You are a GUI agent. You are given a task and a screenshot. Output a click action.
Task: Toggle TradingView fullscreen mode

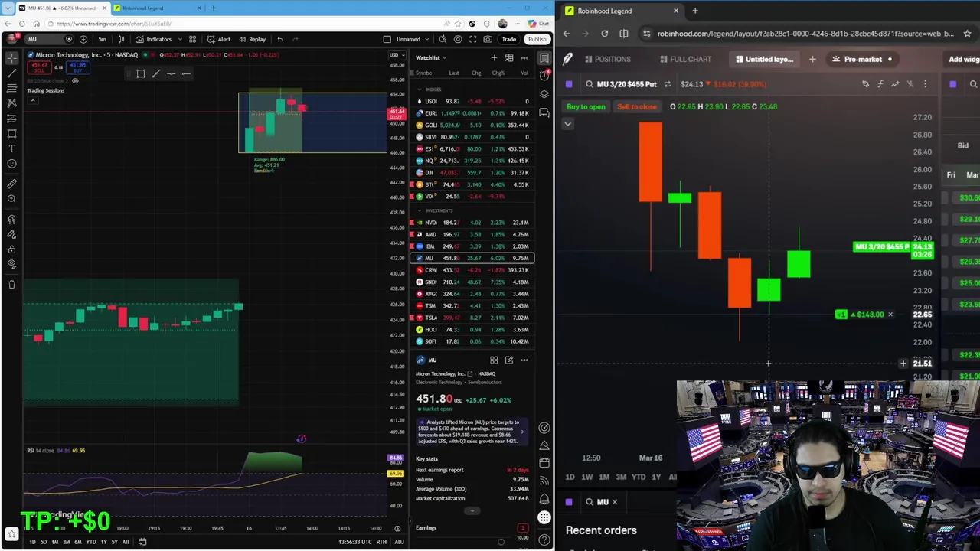click(x=473, y=39)
